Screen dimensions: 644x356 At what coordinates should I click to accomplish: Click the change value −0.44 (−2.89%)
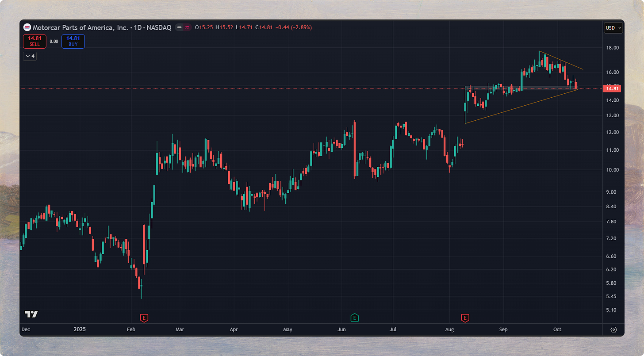tap(293, 27)
